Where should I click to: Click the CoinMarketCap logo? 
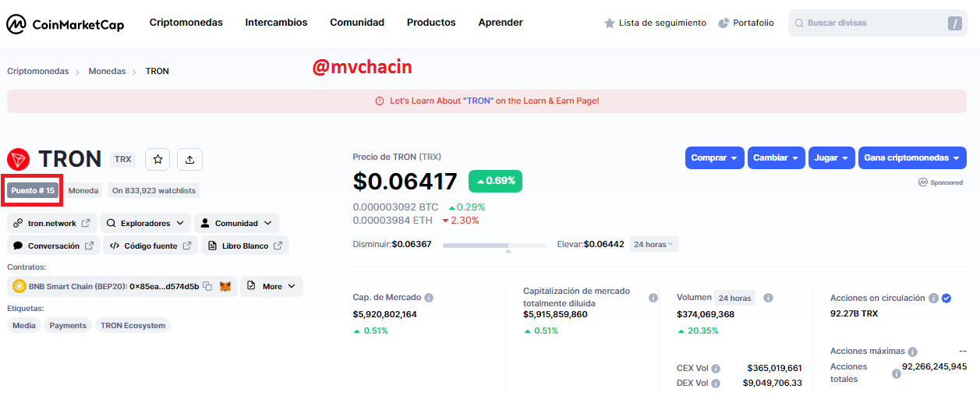(x=65, y=24)
